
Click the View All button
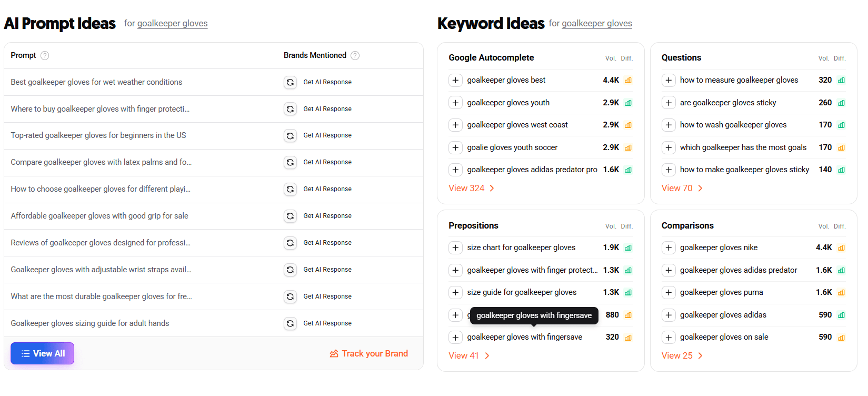tap(42, 353)
